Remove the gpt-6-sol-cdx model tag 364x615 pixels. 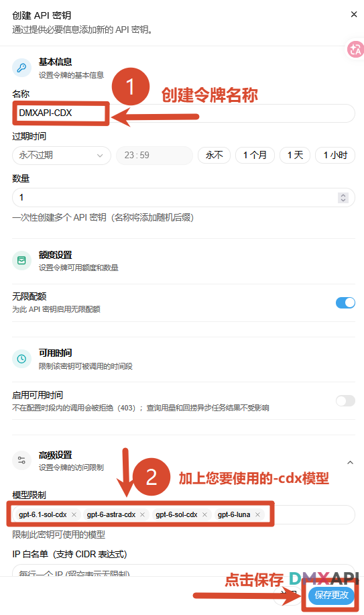(x=204, y=514)
